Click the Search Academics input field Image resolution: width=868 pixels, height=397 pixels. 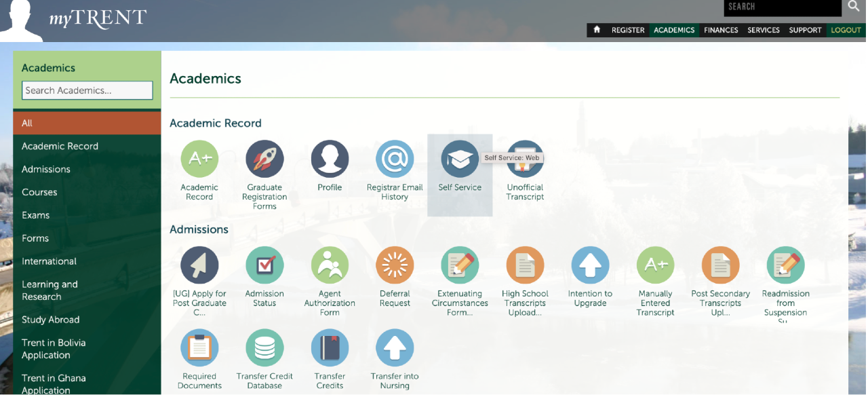click(87, 90)
